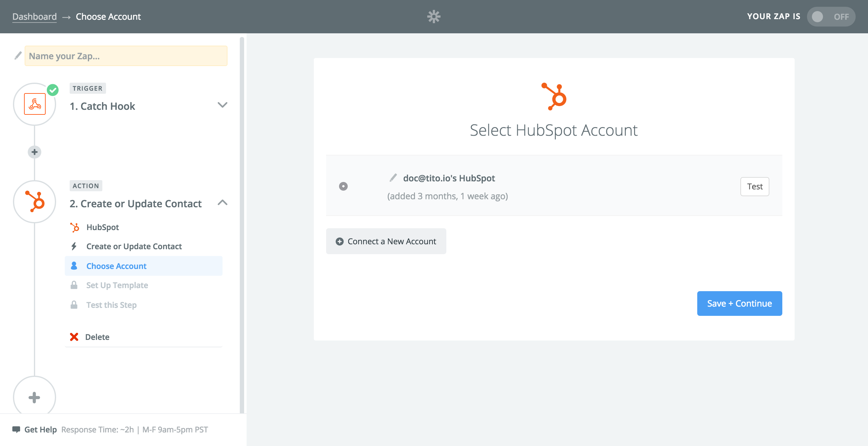Toggle the Zap ON/OFF switch
The height and width of the screenshot is (446, 868).
tap(831, 17)
